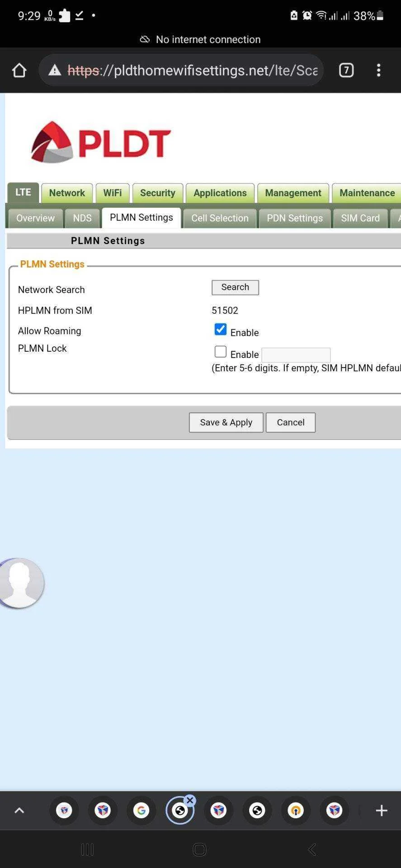The height and width of the screenshot is (868, 401).
Task: Open the LTE main tab
Action: [x=23, y=192]
